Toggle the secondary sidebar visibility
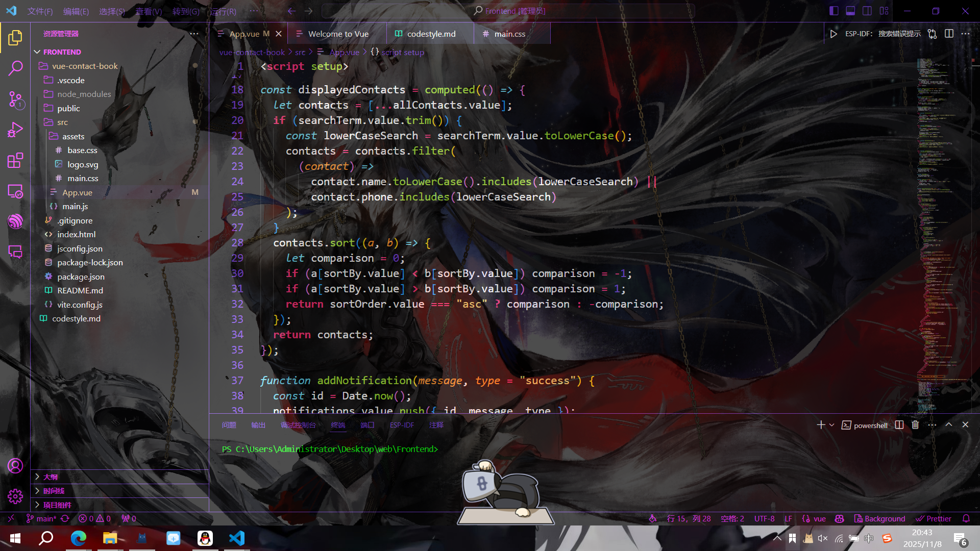This screenshot has width=980, height=551. (867, 10)
